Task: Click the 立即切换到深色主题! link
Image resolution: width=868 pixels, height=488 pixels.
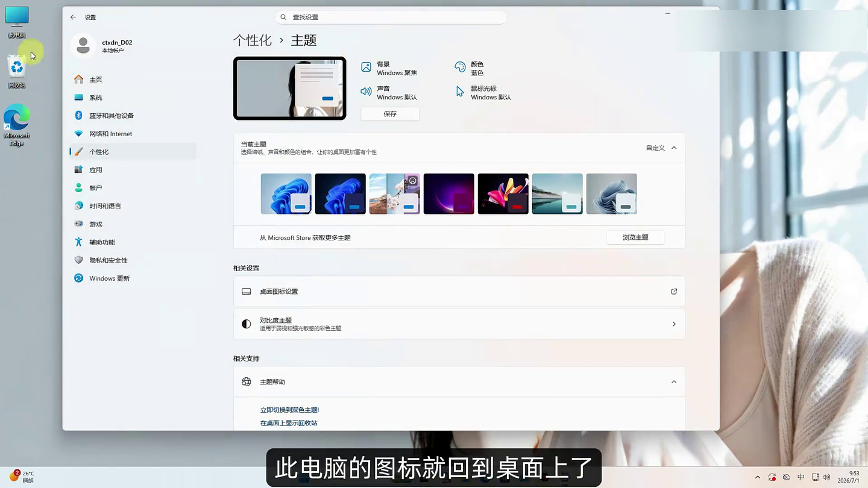Action: [x=290, y=410]
